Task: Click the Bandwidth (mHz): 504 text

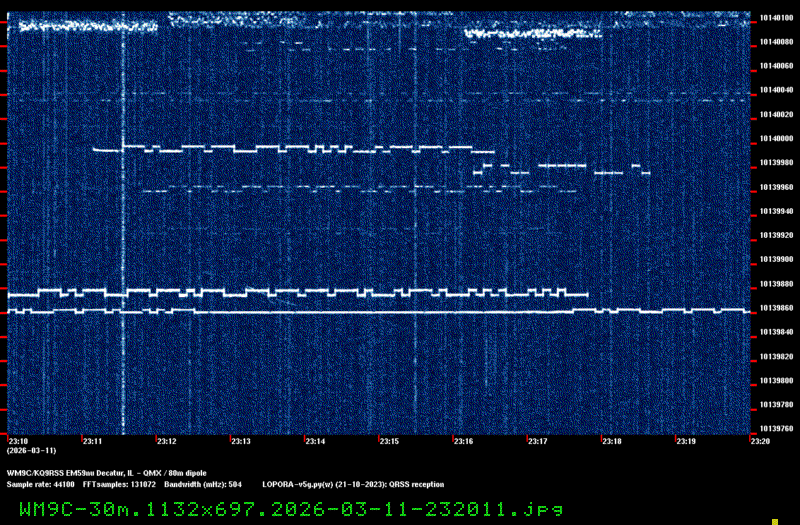Action: tap(203, 485)
